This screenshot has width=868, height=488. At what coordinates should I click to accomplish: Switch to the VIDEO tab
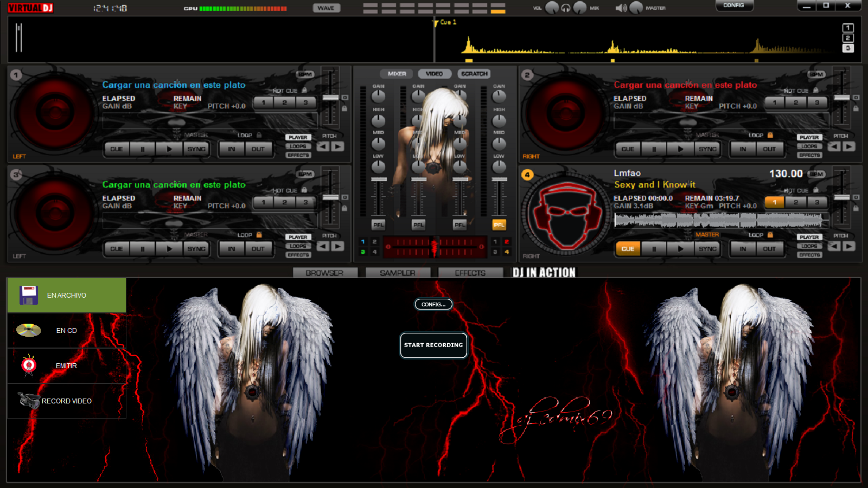434,74
